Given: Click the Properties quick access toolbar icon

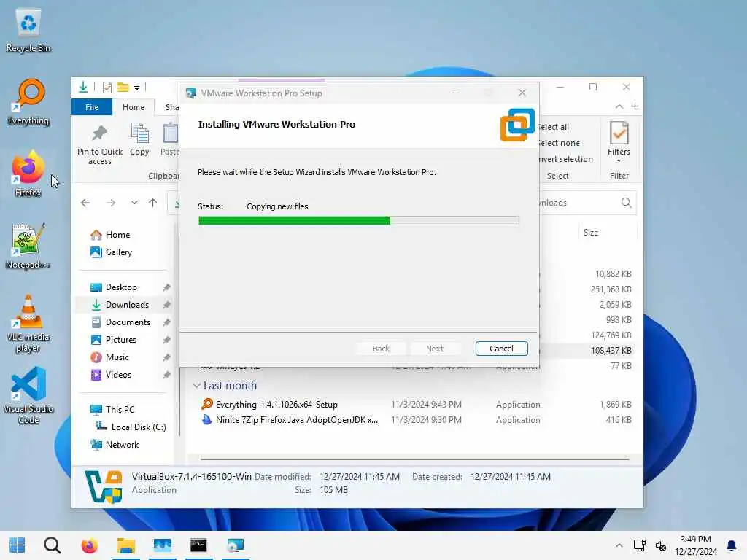Looking at the screenshot, I should pos(107,87).
